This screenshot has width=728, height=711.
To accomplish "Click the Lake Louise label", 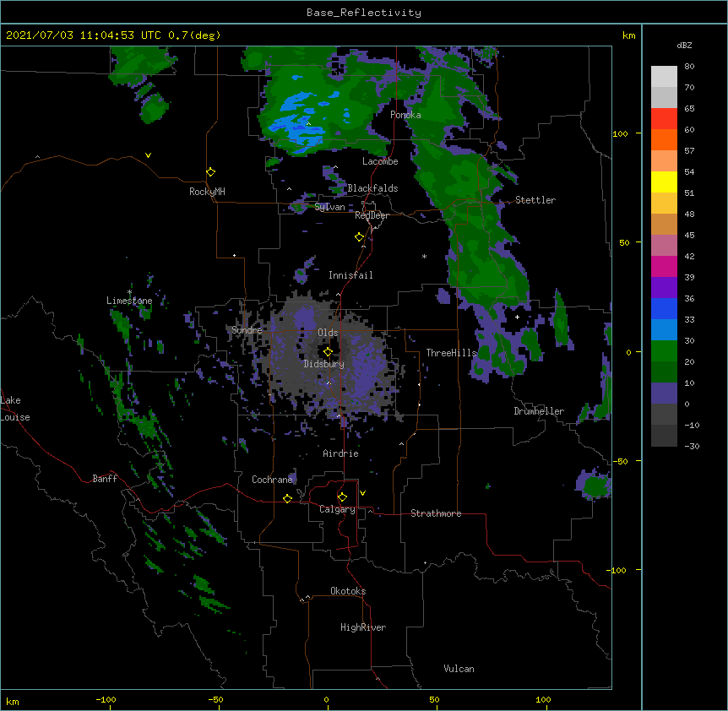I will tap(15, 409).
